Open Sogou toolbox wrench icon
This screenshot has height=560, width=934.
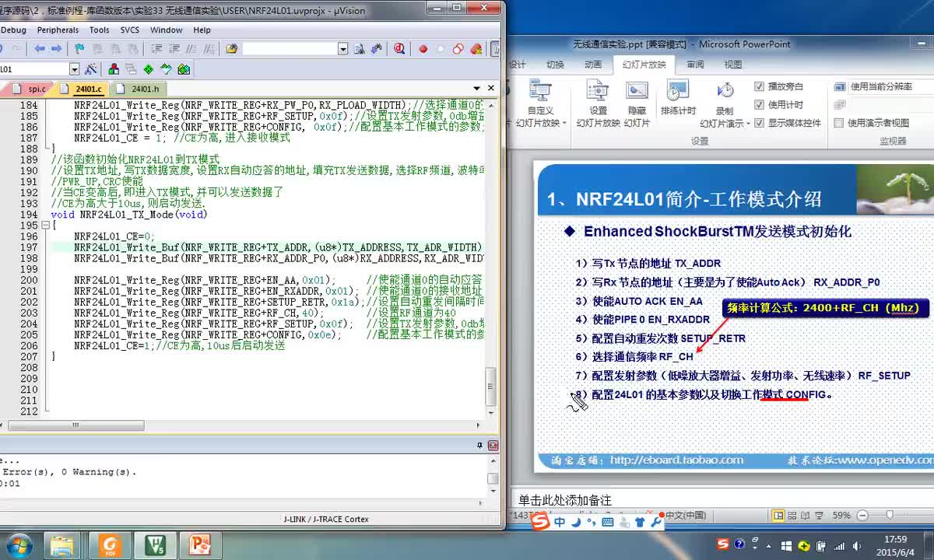click(x=656, y=523)
